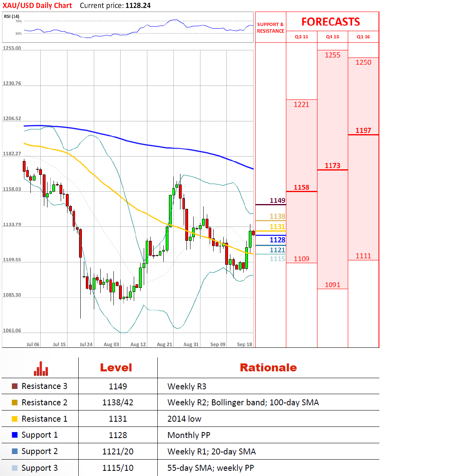Click the Q3 15 low forecast 1109
Screen dimensions: 460x476
[301, 259]
